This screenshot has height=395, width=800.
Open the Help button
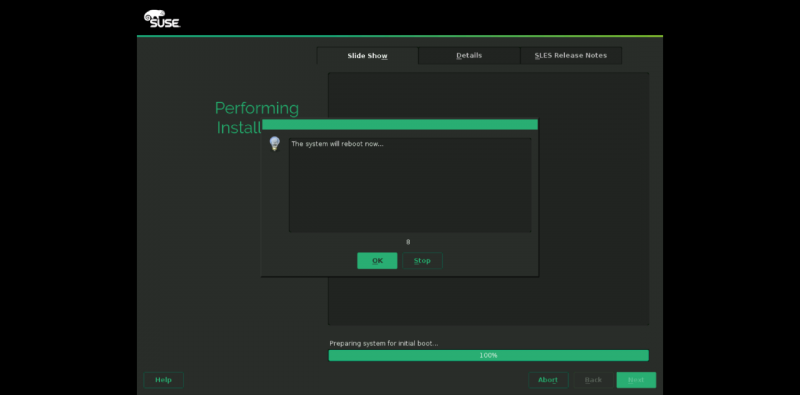click(163, 380)
